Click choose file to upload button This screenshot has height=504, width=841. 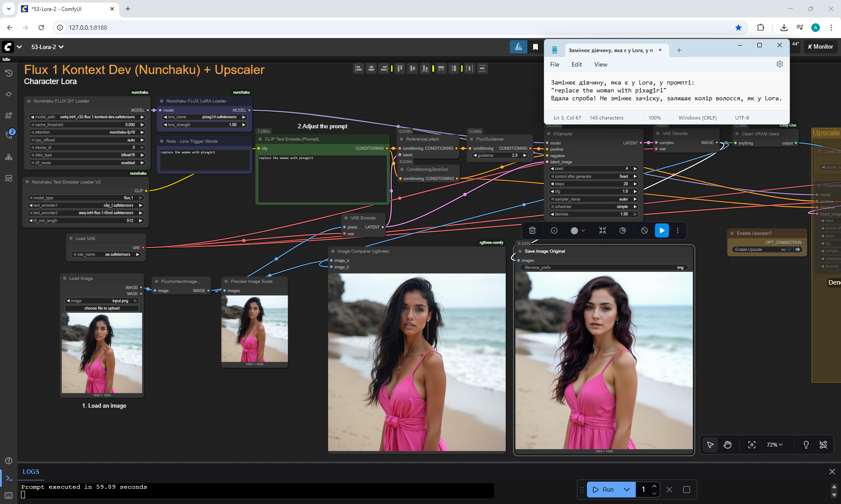(102, 308)
